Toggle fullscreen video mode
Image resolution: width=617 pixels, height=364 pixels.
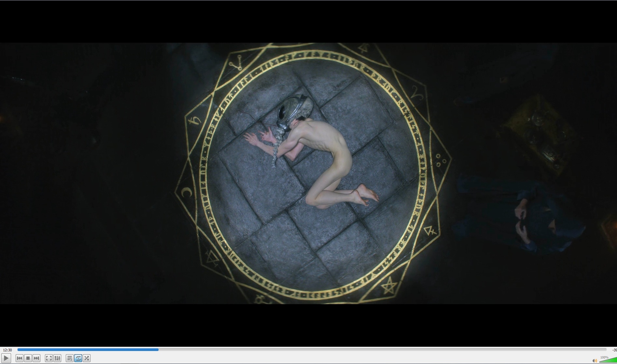49,358
